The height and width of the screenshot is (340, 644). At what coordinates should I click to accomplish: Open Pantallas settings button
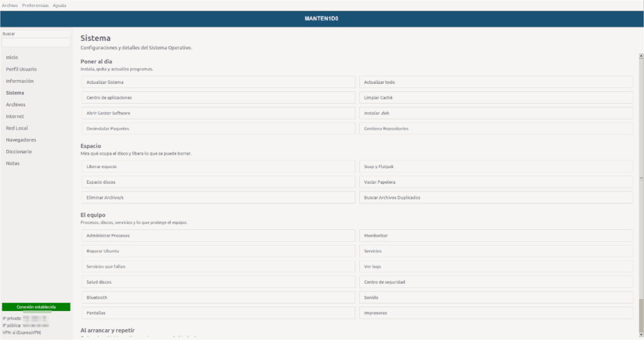[x=218, y=313]
